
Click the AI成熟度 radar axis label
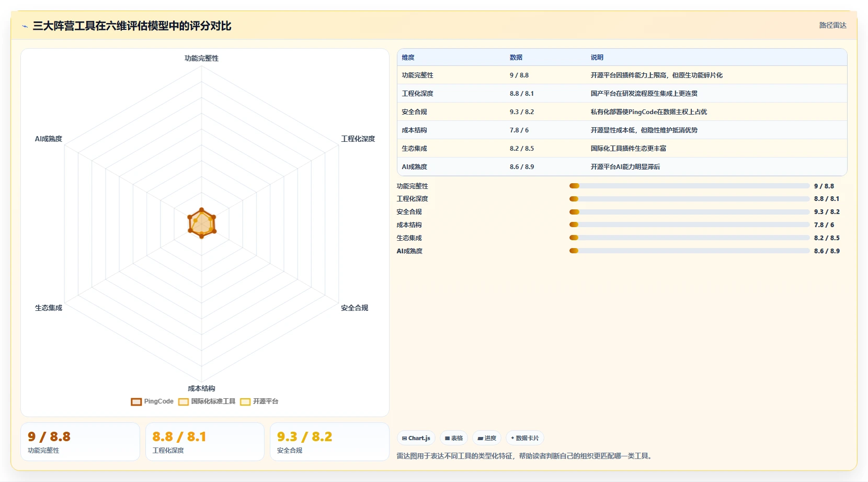pos(49,139)
